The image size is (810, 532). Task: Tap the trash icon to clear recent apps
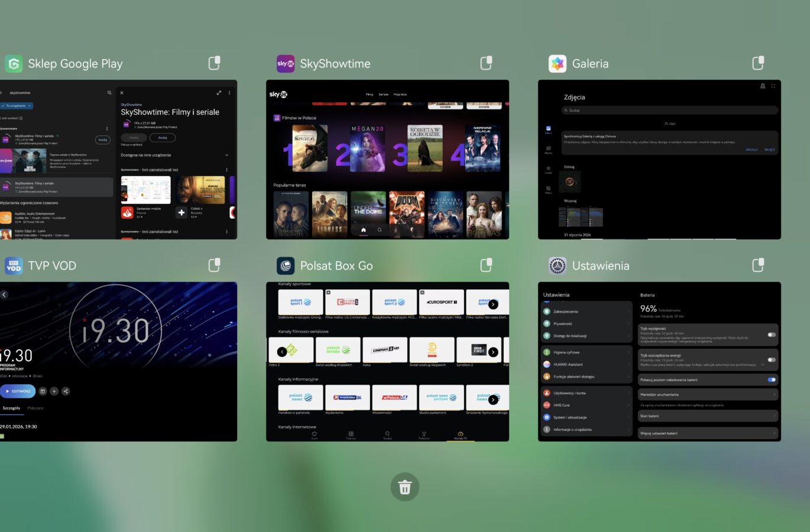(x=404, y=487)
